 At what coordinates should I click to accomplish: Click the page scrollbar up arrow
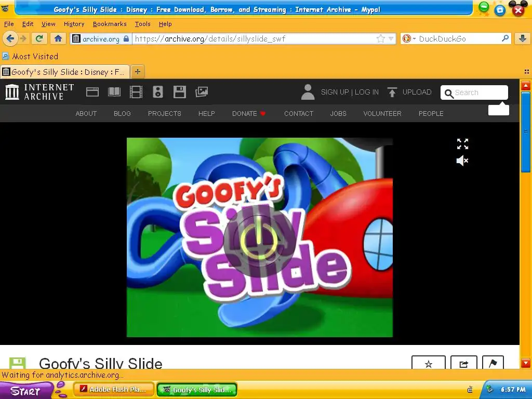[x=526, y=86]
